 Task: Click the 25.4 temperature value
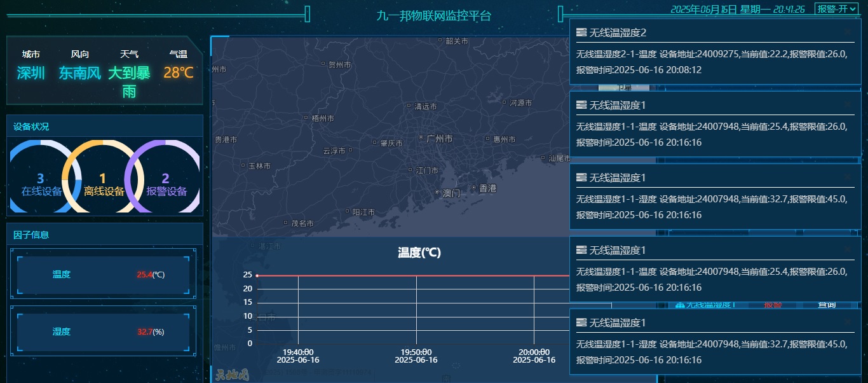(x=144, y=275)
